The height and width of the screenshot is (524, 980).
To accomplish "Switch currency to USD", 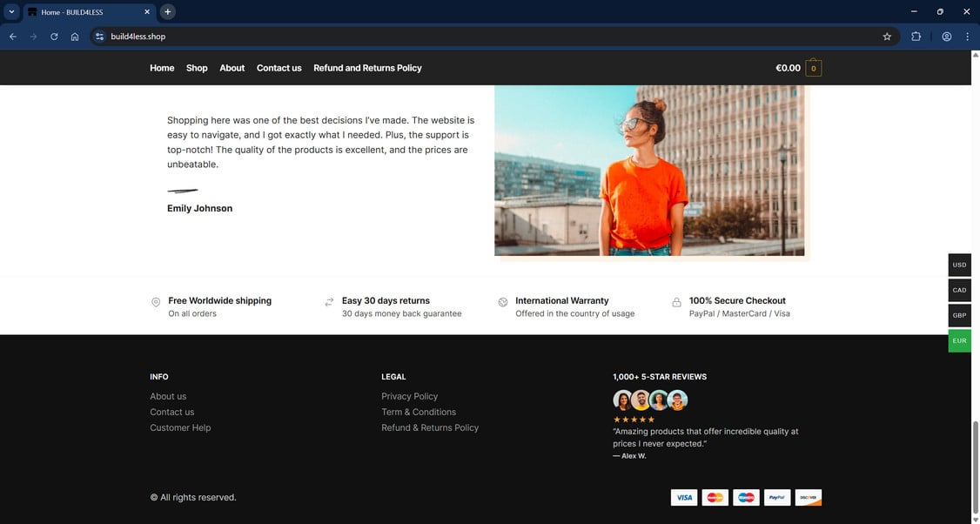I will [959, 265].
